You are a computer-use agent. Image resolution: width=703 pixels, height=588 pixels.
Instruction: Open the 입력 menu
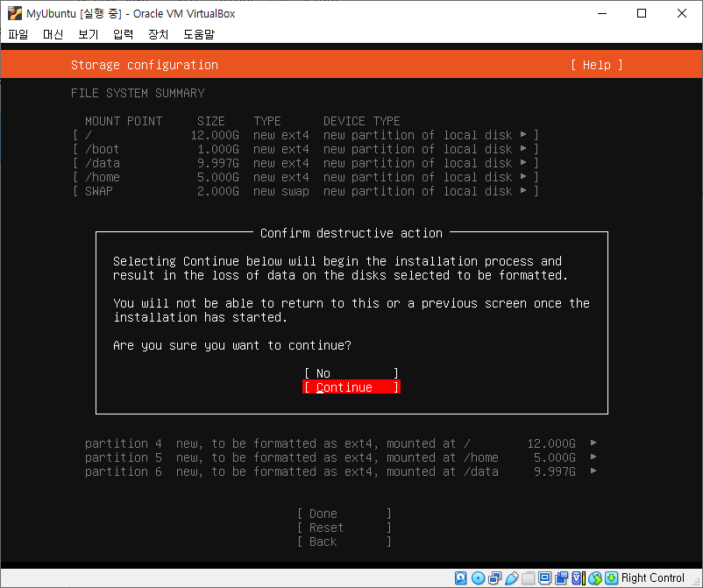[123, 34]
